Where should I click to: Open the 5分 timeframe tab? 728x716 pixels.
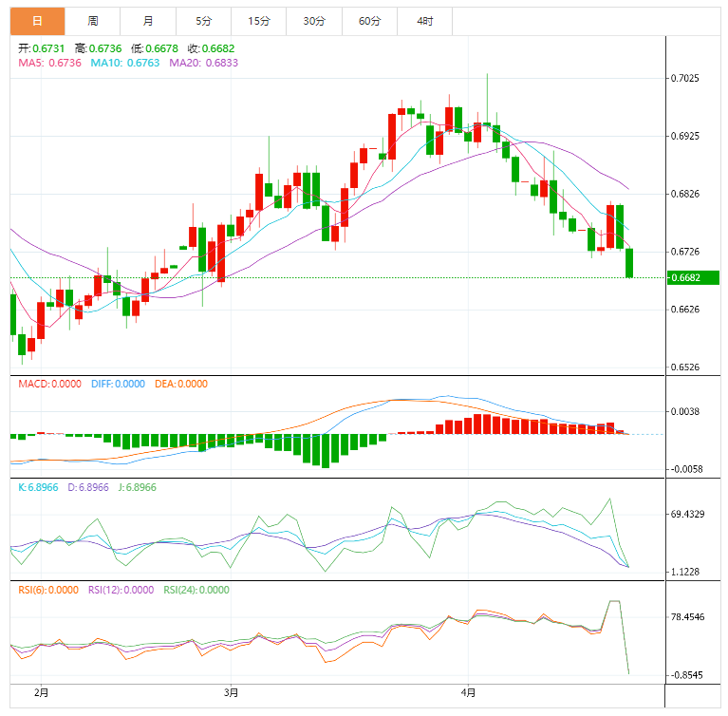(x=203, y=21)
